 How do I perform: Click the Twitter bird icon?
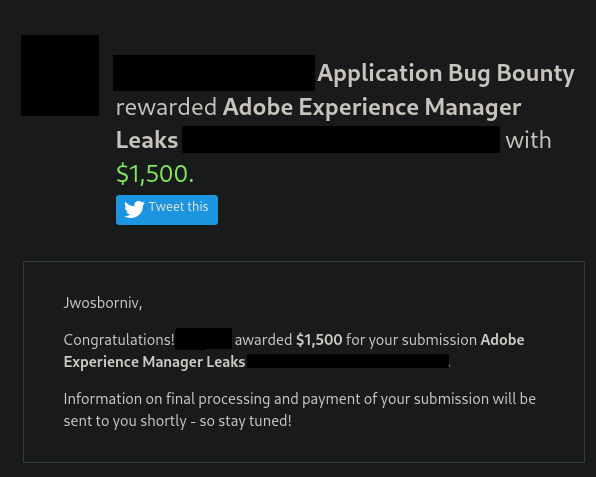pos(134,209)
